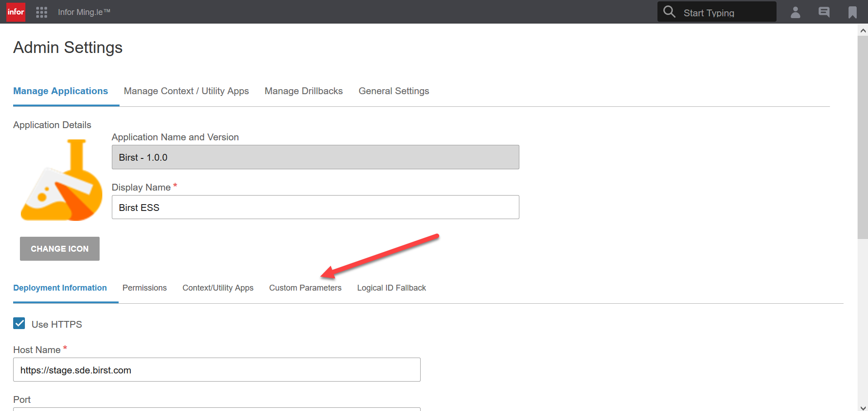868x411 pixels.
Task: Click the Port label
Action: (22, 400)
